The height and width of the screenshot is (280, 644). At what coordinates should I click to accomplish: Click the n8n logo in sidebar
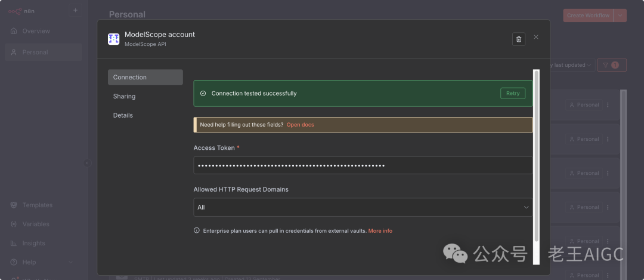[x=21, y=11]
